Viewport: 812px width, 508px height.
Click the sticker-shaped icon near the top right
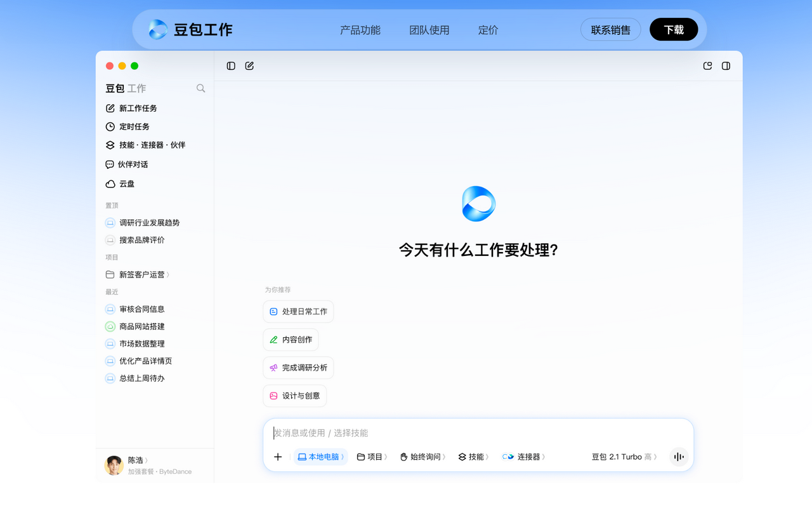(x=708, y=65)
